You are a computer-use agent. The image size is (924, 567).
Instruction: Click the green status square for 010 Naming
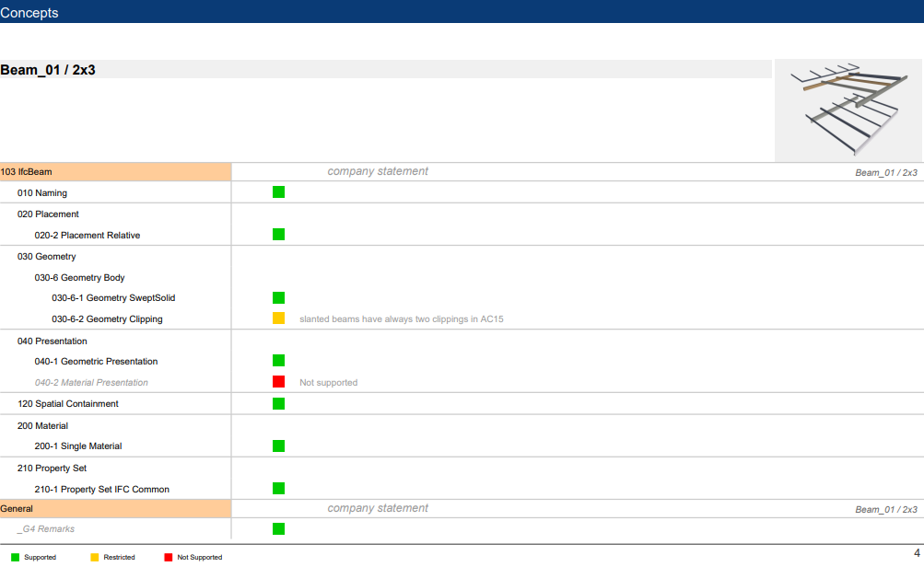(x=278, y=192)
